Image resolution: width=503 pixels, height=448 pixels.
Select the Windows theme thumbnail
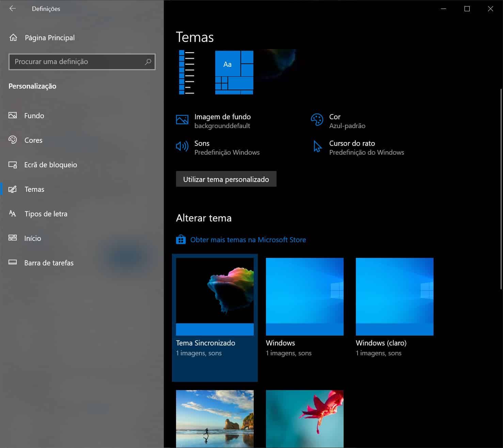click(305, 297)
